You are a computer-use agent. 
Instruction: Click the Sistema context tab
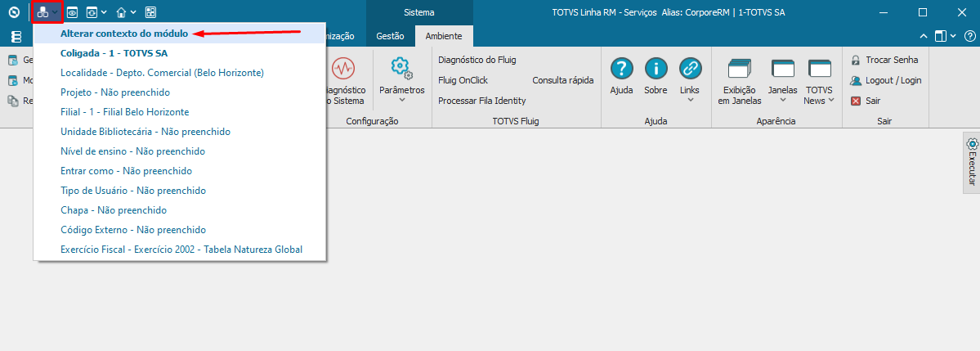418,12
